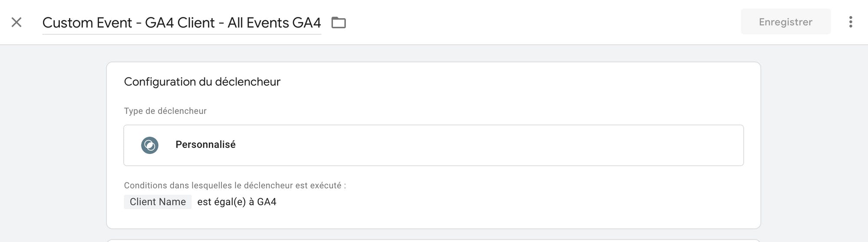Click the folder icon beside the trigger name
868x242 pixels.
[x=339, y=23]
